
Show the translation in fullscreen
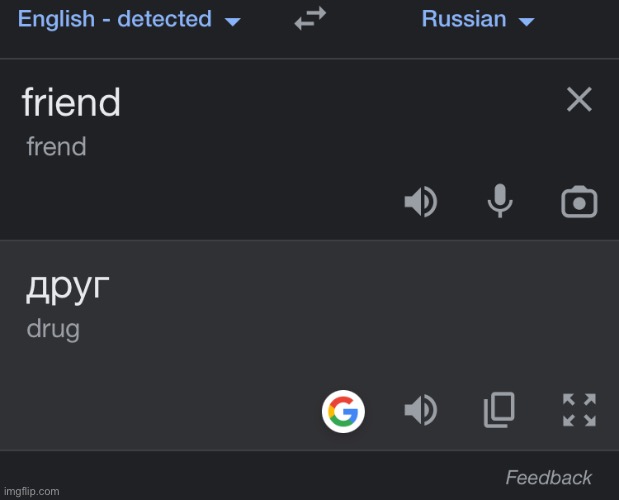pyautogui.click(x=579, y=409)
